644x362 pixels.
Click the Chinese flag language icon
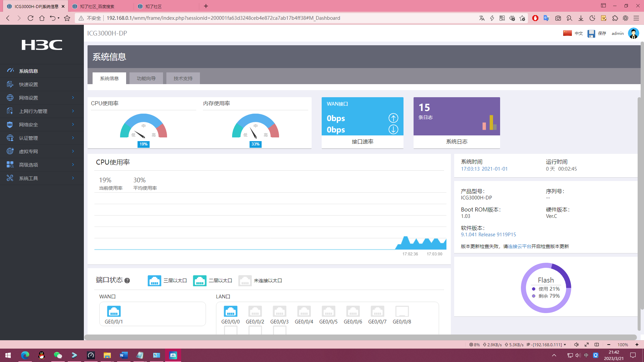567,33
